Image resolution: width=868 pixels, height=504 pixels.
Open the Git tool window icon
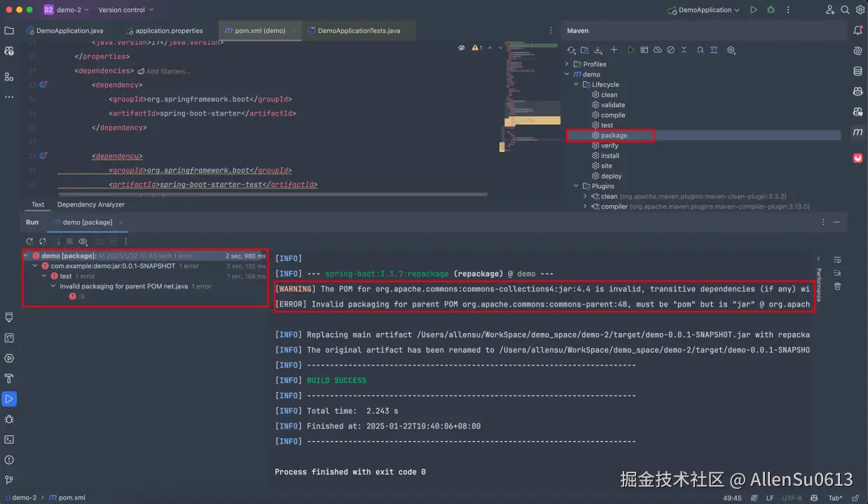coord(9,480)
